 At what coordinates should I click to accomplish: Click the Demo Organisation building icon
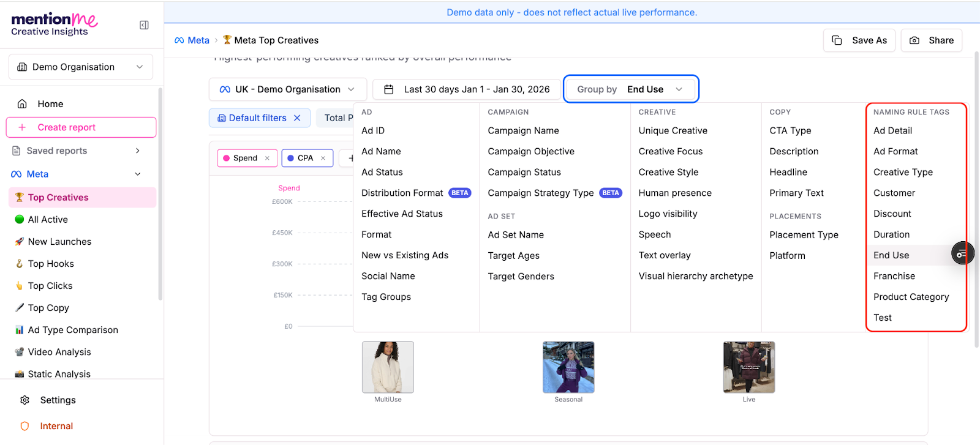coord(22,67)
